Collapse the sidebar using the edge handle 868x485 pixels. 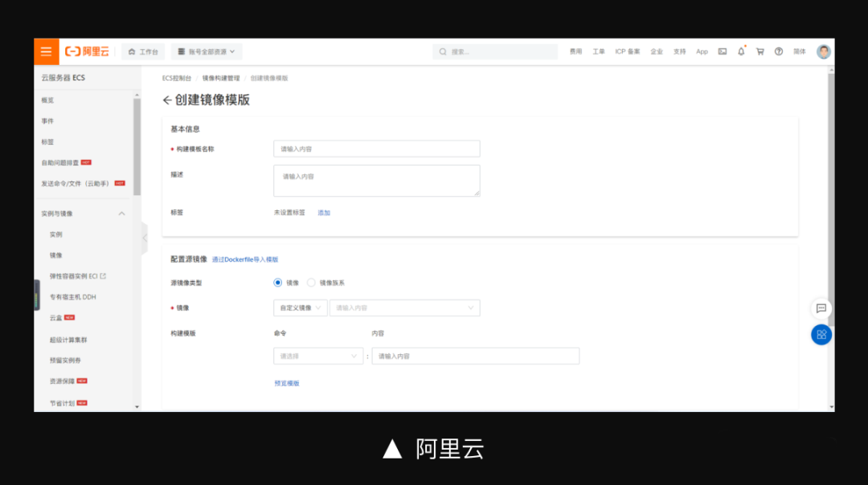click(145, 238)
